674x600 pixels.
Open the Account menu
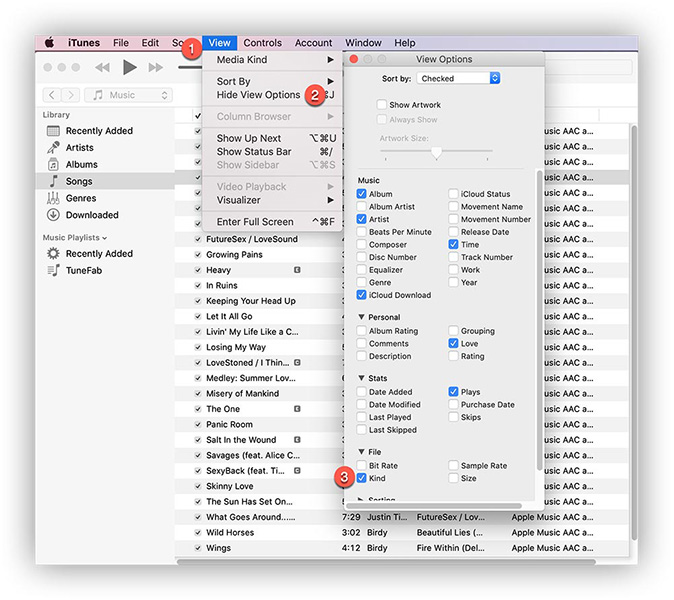click(x=313, y=43)
